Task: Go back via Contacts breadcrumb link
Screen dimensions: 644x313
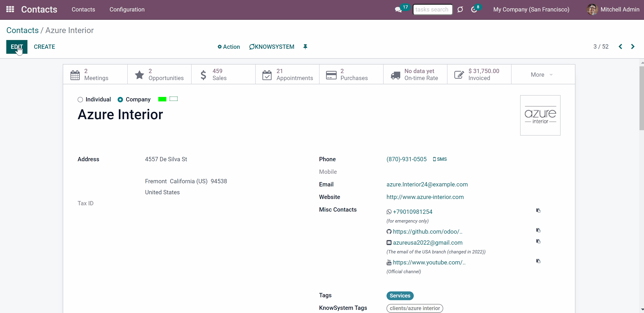Action: click(22, 30)
